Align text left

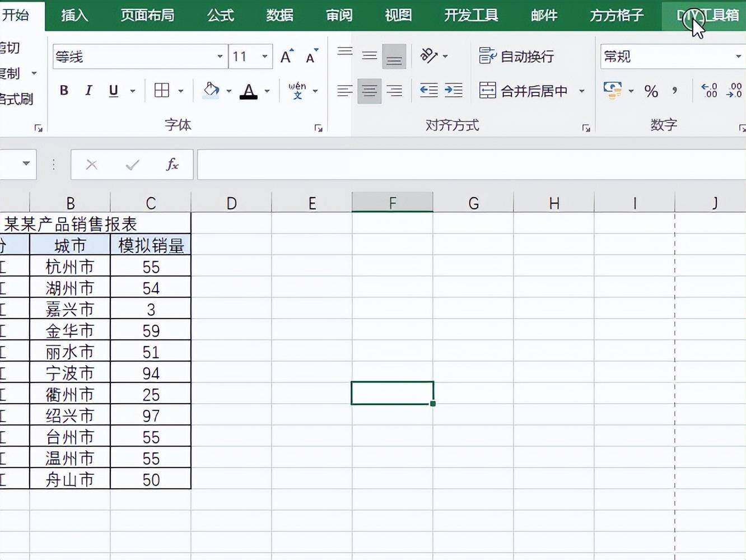[x=345, y=91]
